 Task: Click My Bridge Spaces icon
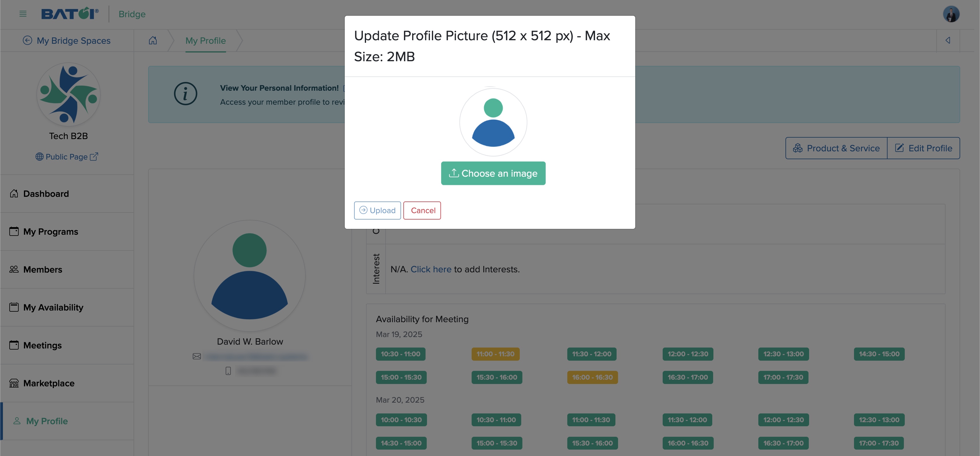click(27, 40)
